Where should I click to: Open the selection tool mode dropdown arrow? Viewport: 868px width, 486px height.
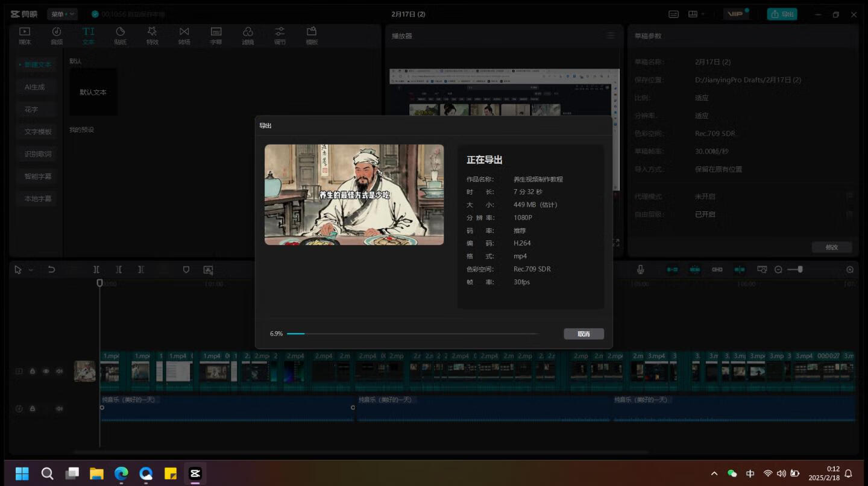coord(31,270)
